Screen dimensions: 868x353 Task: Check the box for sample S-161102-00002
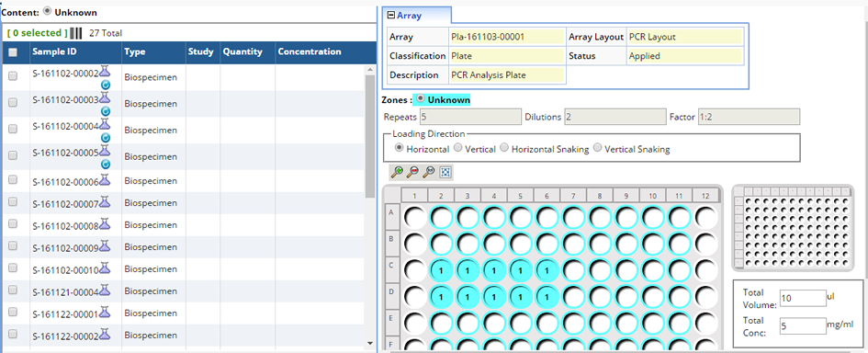coord(13,76)
